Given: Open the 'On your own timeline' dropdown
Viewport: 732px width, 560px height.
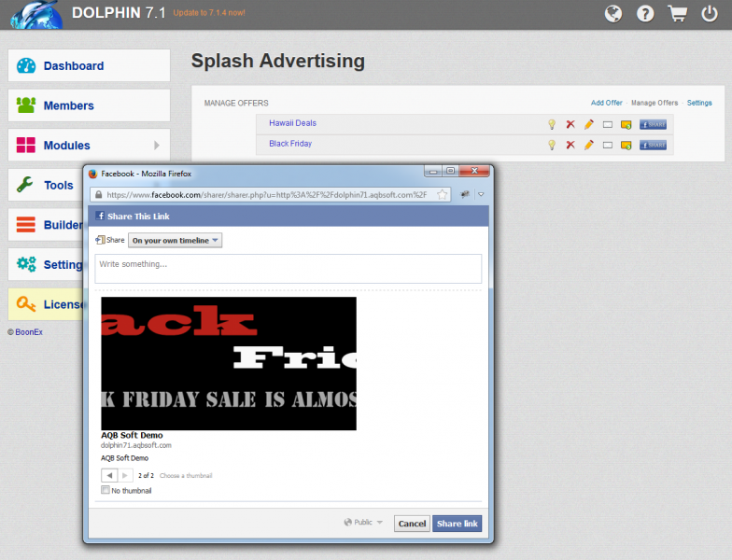Looking at the screenshot, I should tap(176, 241).
